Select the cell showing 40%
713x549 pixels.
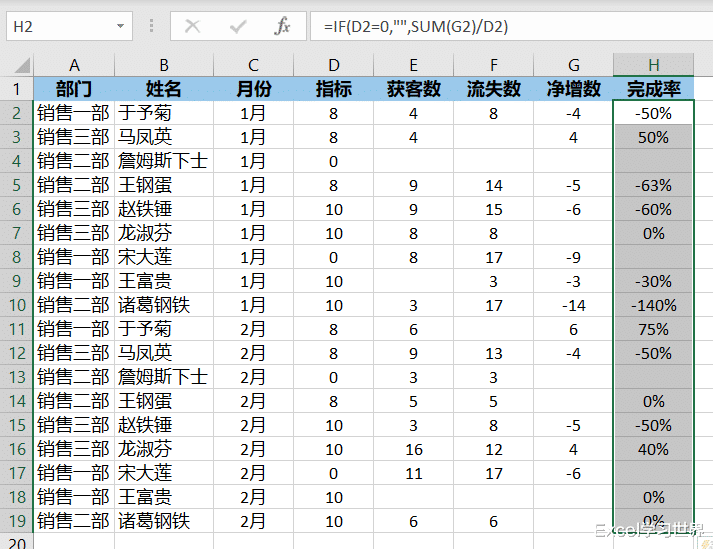(653, 449)
